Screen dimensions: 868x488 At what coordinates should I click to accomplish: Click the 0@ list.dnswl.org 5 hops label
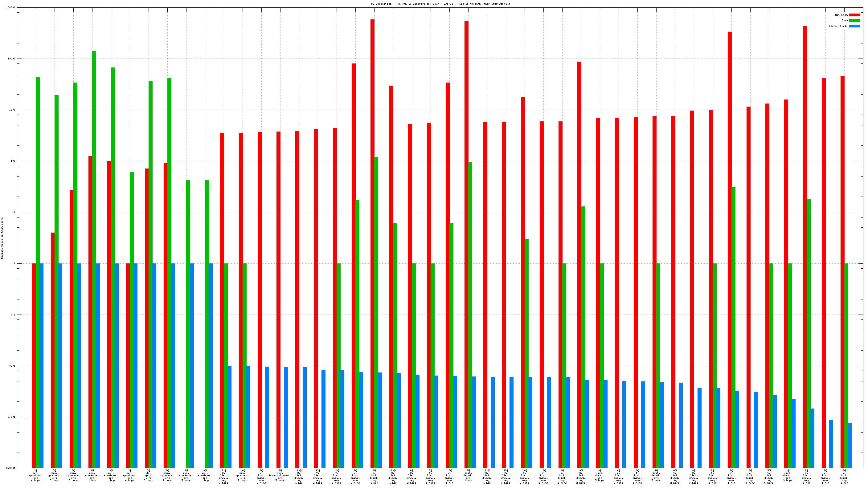[600, 475]
